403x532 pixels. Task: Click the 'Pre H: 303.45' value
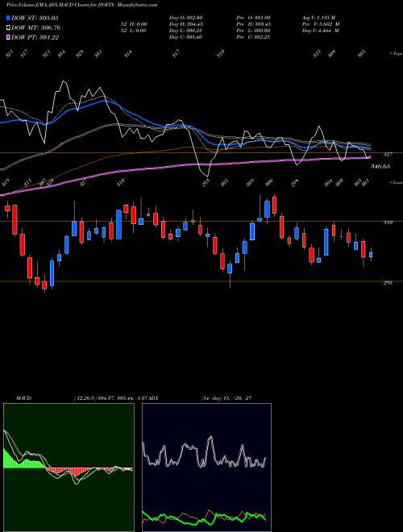(253, 24)
